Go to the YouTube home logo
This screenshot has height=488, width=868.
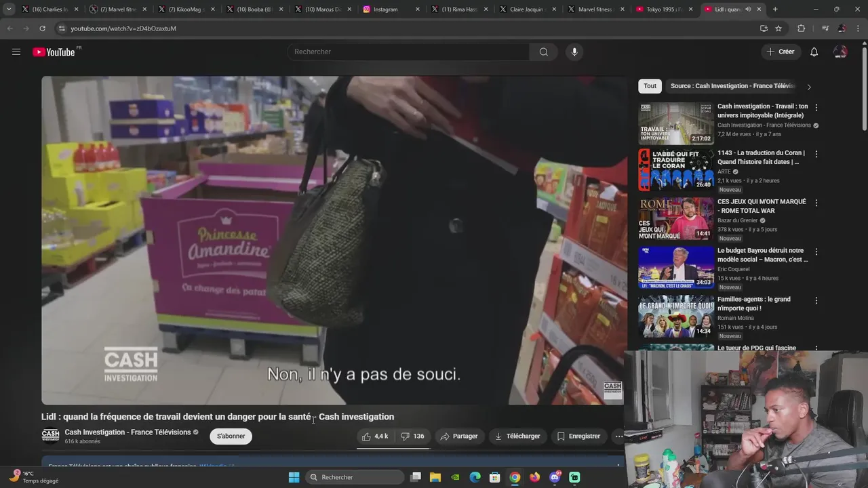click(54, 52)
